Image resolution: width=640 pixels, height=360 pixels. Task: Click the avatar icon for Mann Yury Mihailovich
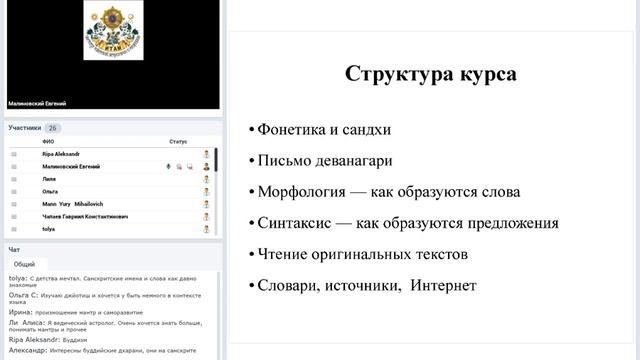207,204
